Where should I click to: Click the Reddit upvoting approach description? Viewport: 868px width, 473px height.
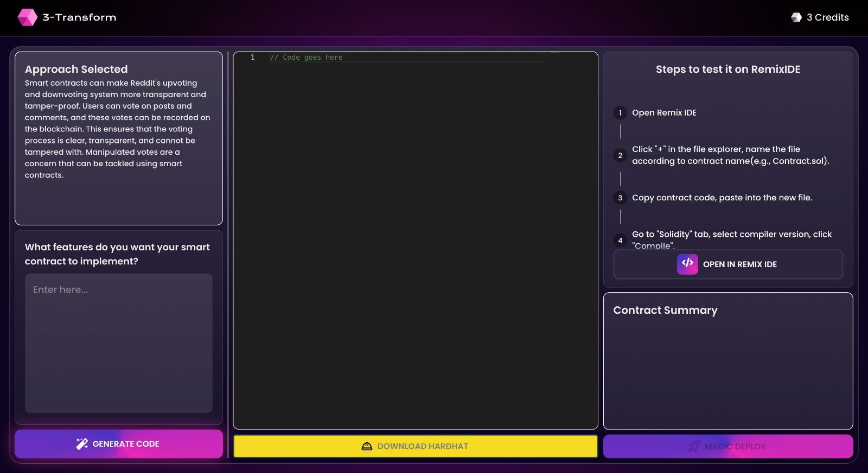click(x=117, y=129)
